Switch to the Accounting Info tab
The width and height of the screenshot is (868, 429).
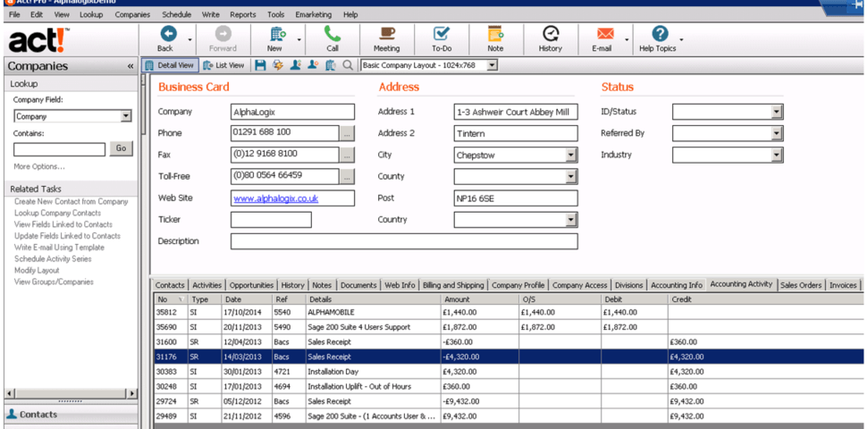[x=677, y=285]
